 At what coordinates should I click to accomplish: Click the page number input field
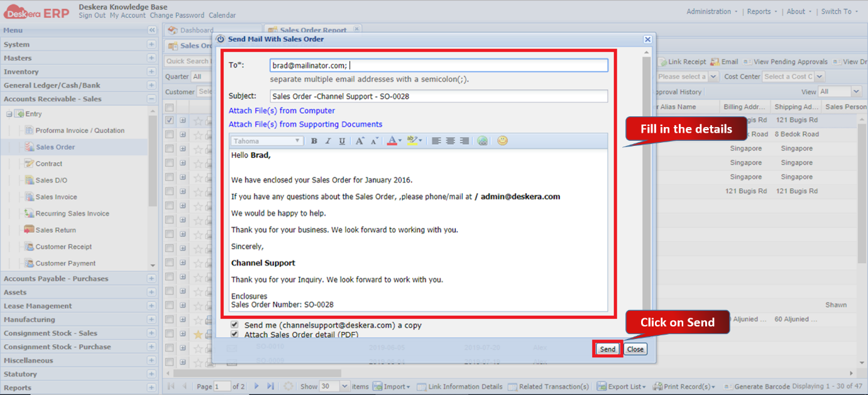(222, 386)
